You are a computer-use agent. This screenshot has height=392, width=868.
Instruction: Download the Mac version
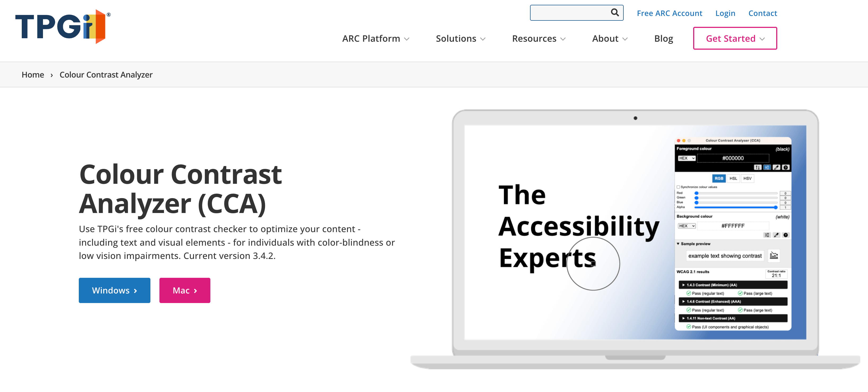[185, 291]
